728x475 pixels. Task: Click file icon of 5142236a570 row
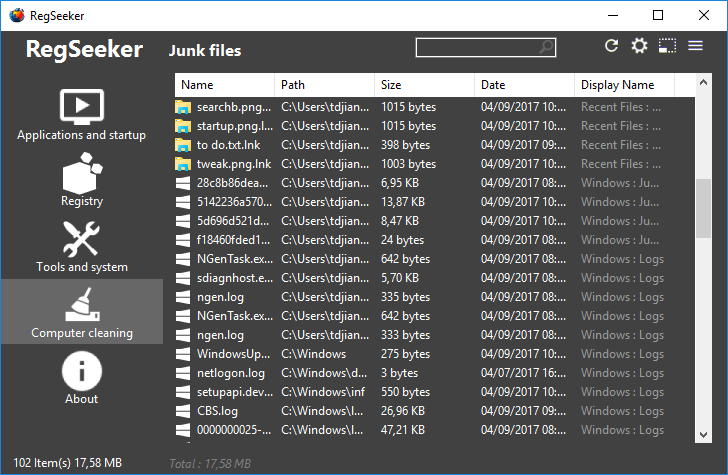coord(183,202)
